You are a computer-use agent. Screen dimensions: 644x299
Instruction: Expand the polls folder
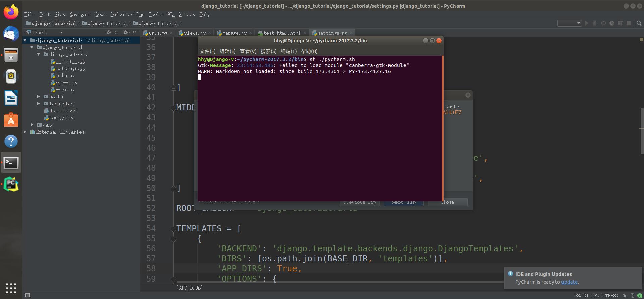[39, 97]
